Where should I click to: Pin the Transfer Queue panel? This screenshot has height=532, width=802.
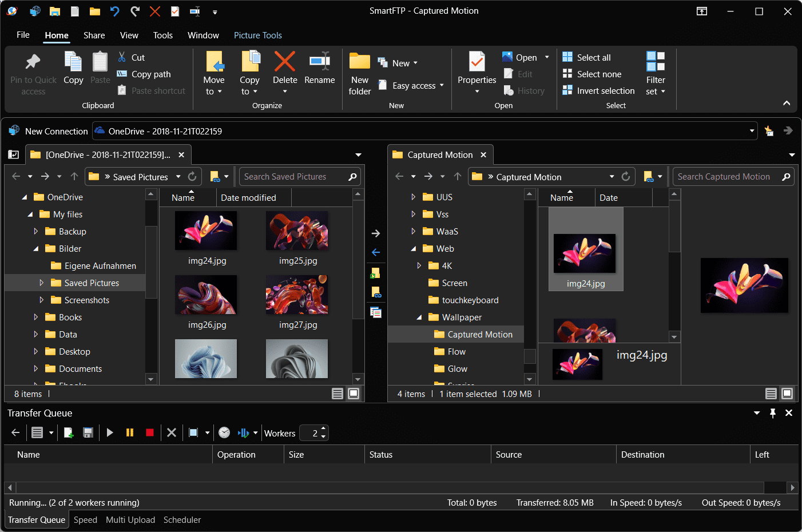773,413
